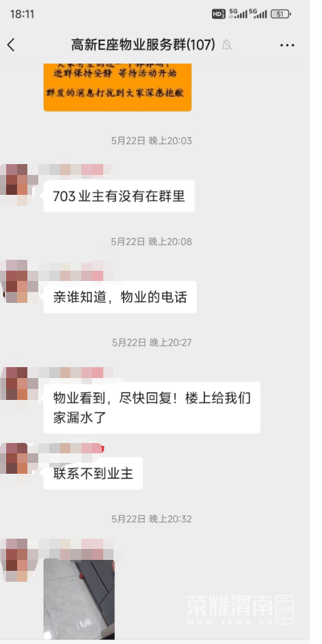
Task: Tap the '703业主有没有在群里' message bubble
Action: tap(119, 196)
